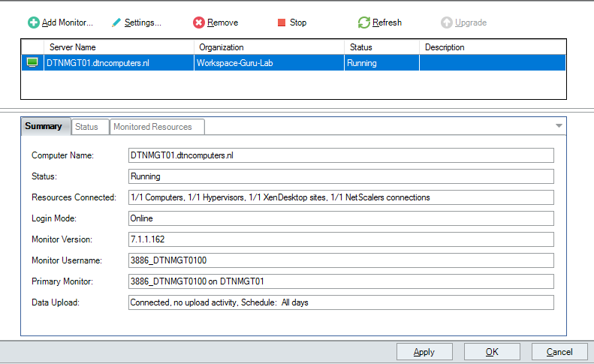Click the Settings pencil icon
This screenshot has width=594, height=364.
click(x=116, y=23)
